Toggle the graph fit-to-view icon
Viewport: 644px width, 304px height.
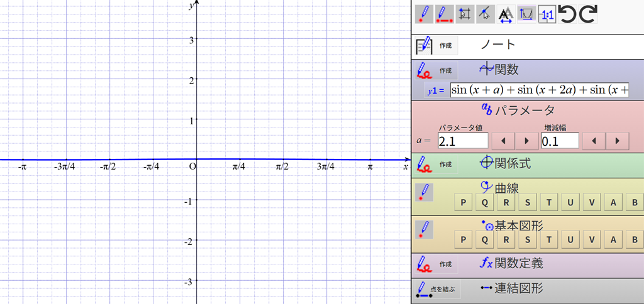coord(526,14)
